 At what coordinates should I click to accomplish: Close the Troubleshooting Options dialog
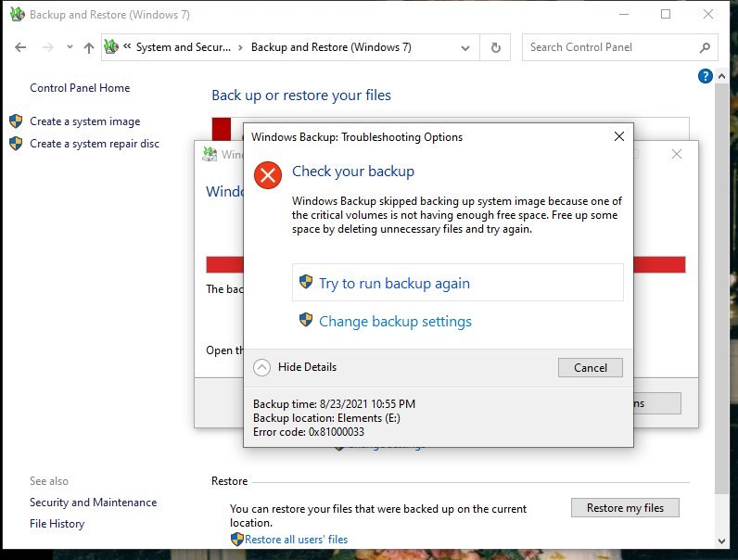click(x=619, y=136)
